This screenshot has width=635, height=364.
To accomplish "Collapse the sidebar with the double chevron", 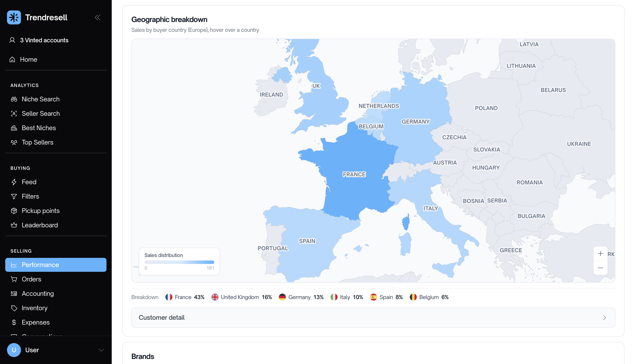I will 98,17.
